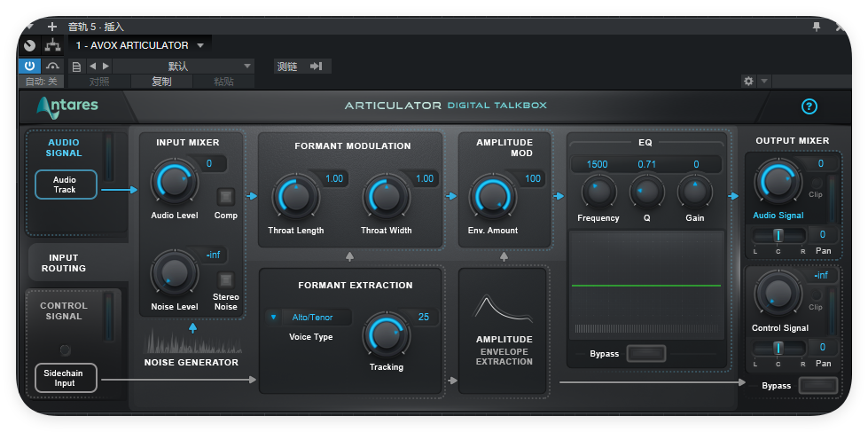868x432 pixels.
Task: Click the circular plugin editor icon
Action: [30, 45]
